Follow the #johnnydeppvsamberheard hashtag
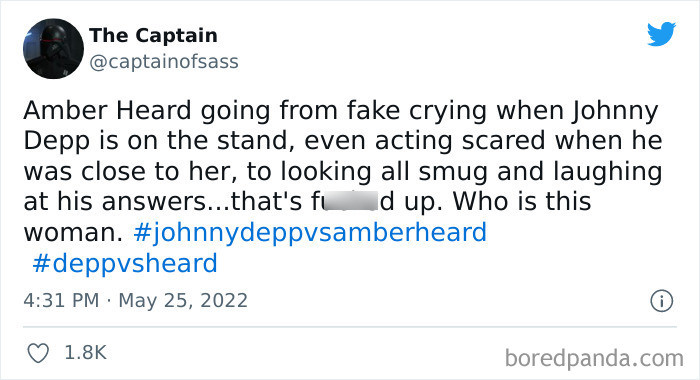This screenshot has height=380, width=700. pos(310,233)
